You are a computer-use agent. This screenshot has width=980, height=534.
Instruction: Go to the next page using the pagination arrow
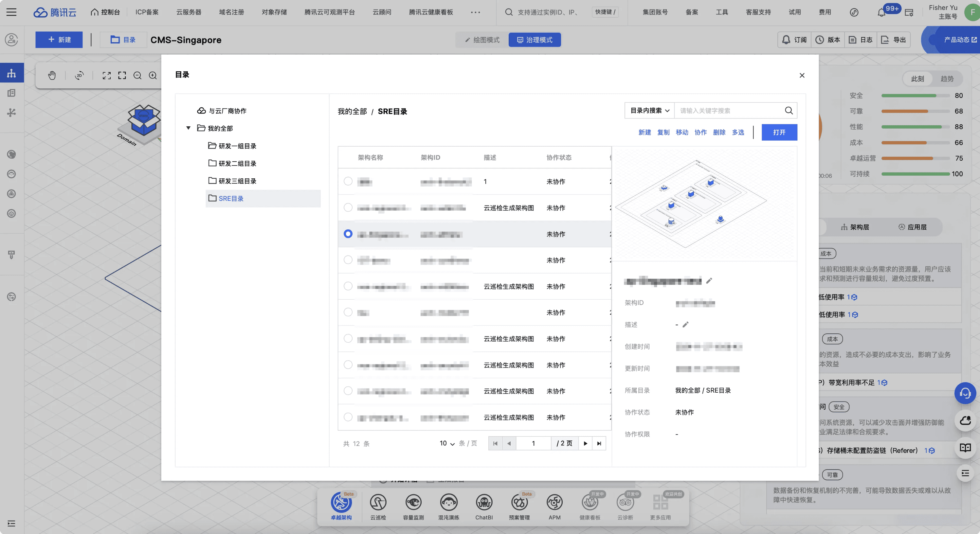(x=585, y=443)
